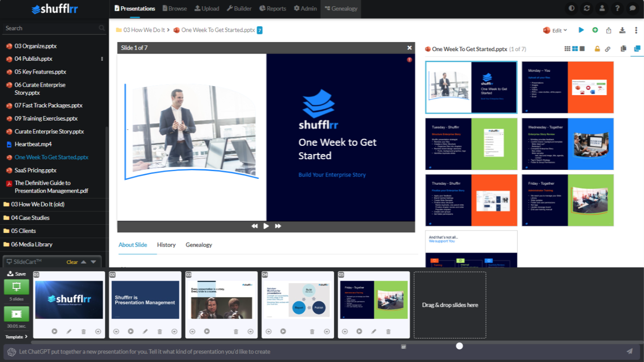
Task: Switch to medium grid thumbnail view
Action: [x=575, y=49]
